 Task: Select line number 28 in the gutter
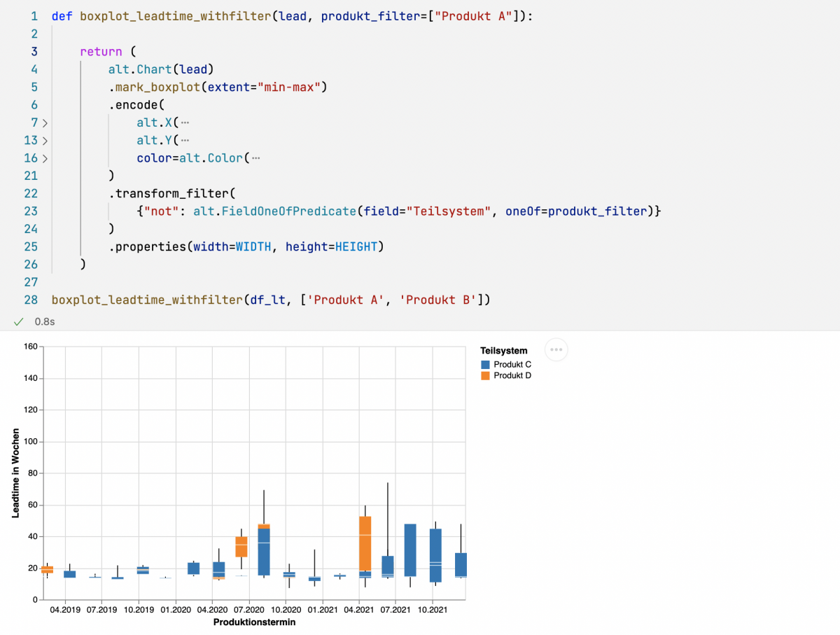pyautogui.click(x=33, y=299)
